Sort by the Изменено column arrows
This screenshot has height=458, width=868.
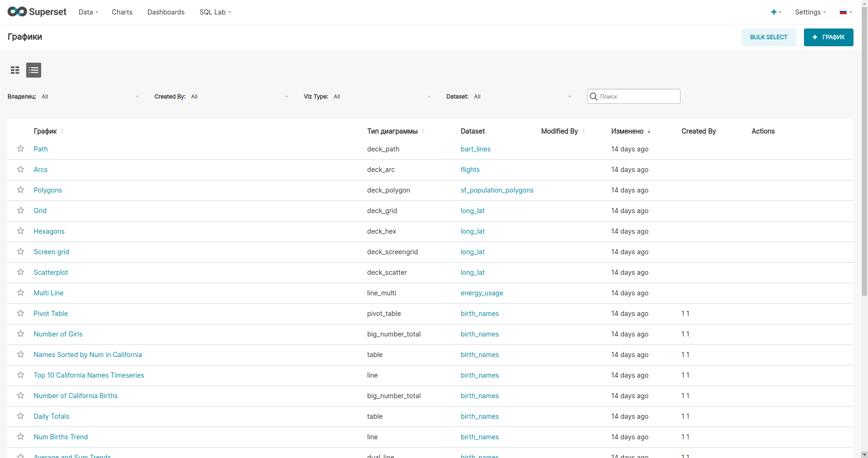(650, 131)
